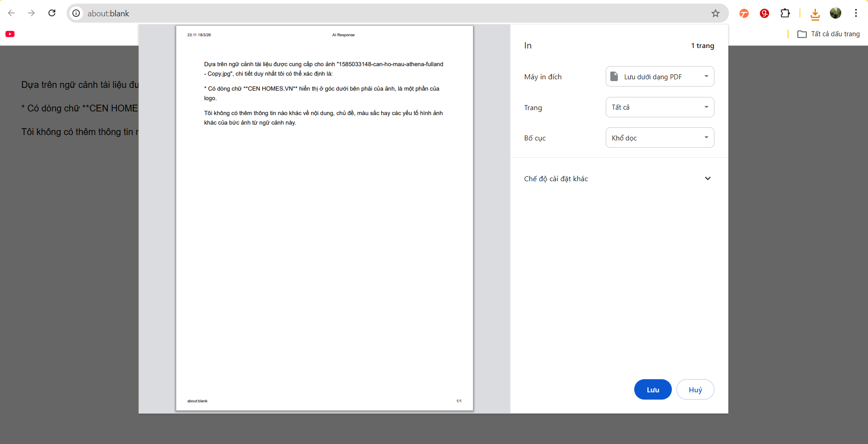This screenshot has width=868, height=444.
Task: Open the profile avatar menu
Action: [835, 13]
